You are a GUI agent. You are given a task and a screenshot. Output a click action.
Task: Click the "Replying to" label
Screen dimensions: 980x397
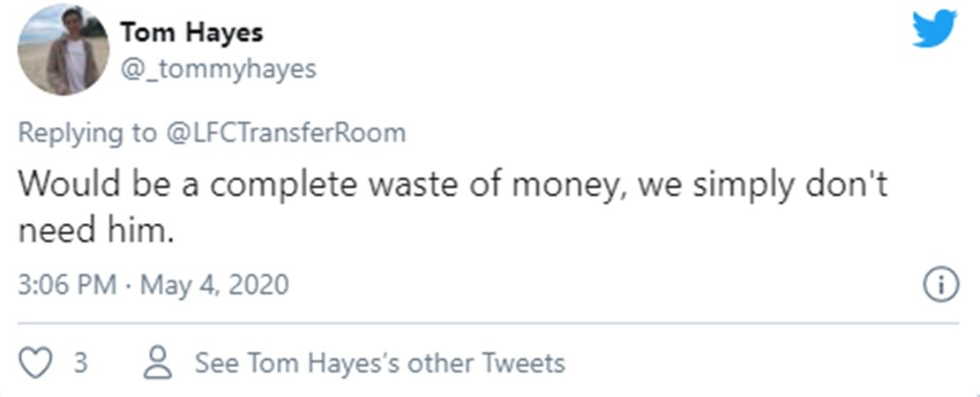[85, 133]
